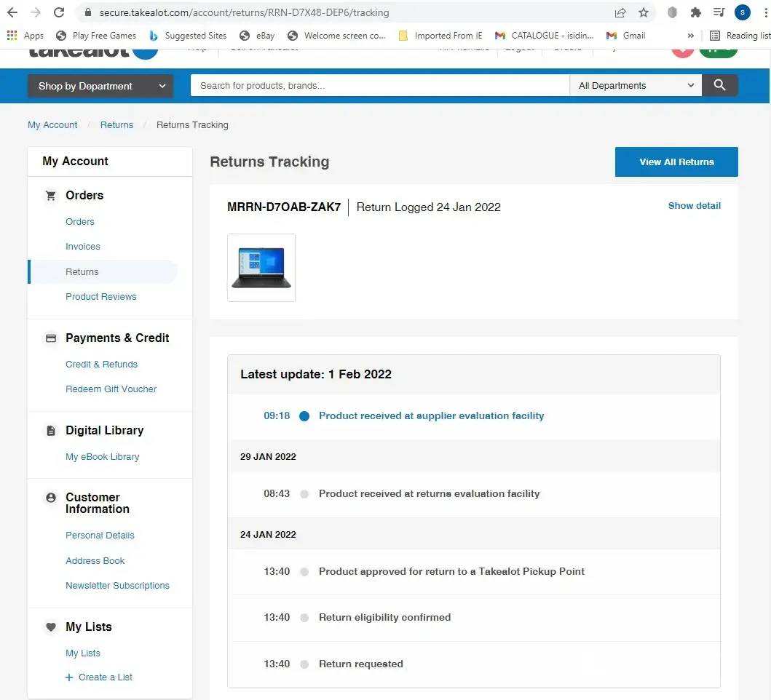Click the share page icon in address bar
Image resolution: width=771 pixels, height=700 pixels.
tap(620, 12)
